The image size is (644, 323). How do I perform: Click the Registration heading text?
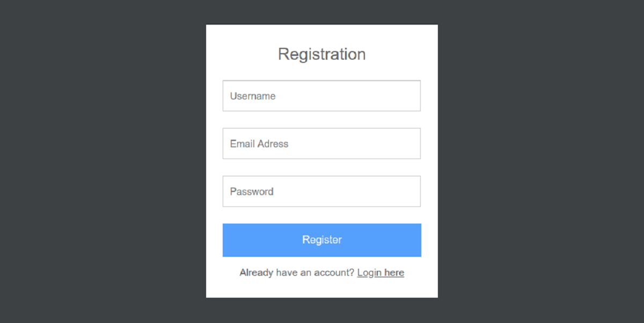click(321, 54)
